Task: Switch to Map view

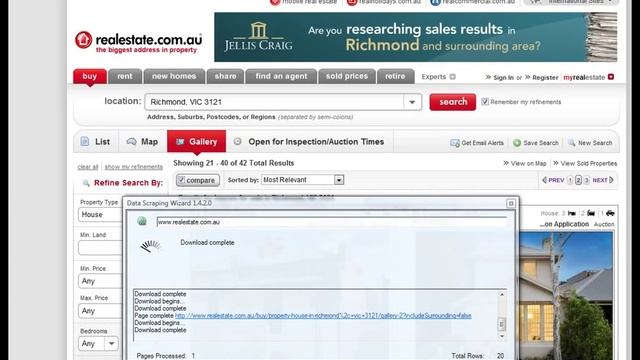Action: [x=142, y=142]
